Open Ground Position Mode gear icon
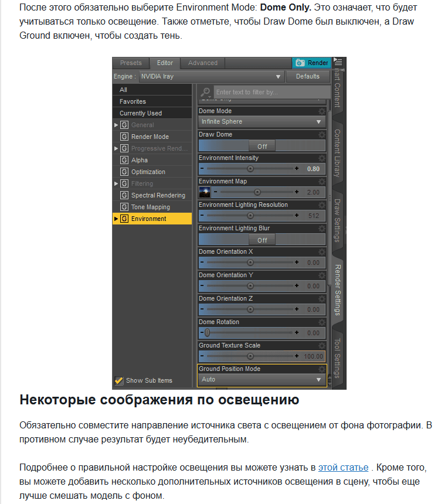The width and height of the screenshot is (441, 504). (x=322, y=369)
